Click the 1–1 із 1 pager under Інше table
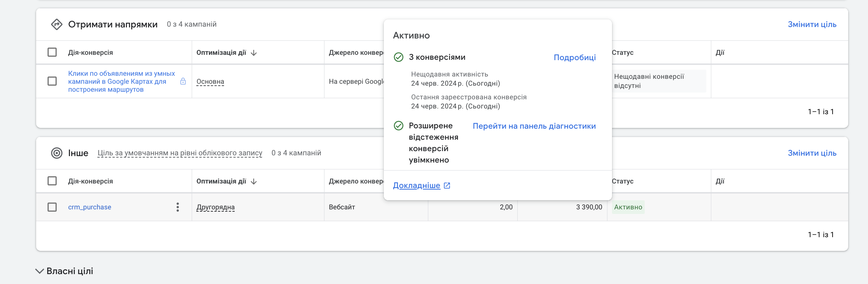 coord(821,235)
